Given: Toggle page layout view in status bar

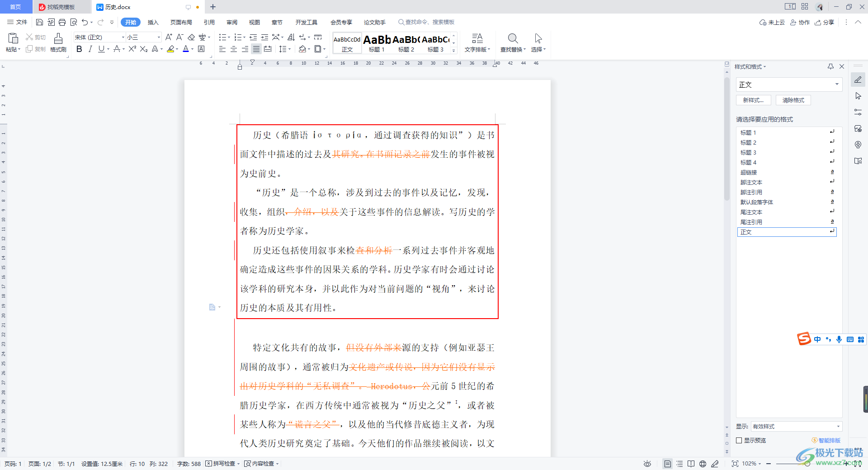Looking at the screenshot, I should pos(667,464).
